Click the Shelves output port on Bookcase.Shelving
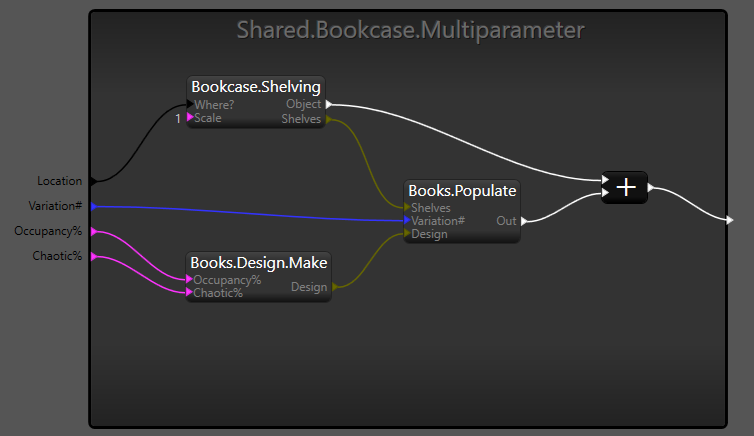 pyautogui.click(x=328, y=119)
